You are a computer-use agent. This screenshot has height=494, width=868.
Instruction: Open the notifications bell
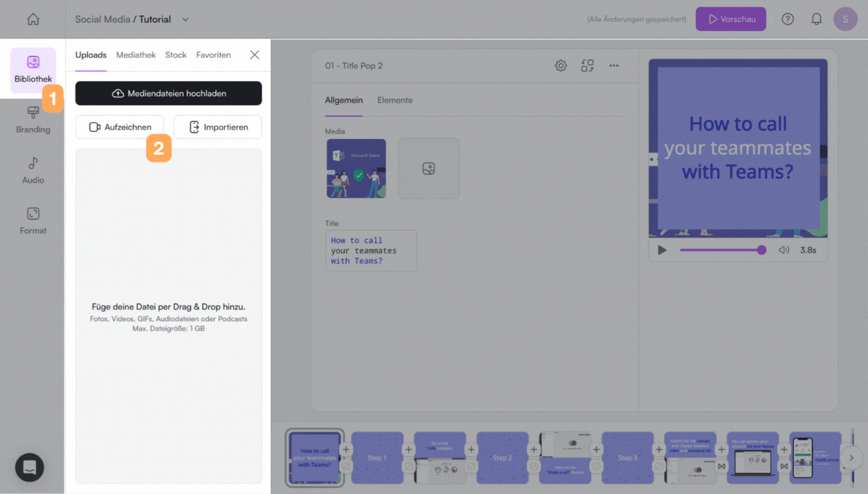pyautogui.click(x=817, y=19)
